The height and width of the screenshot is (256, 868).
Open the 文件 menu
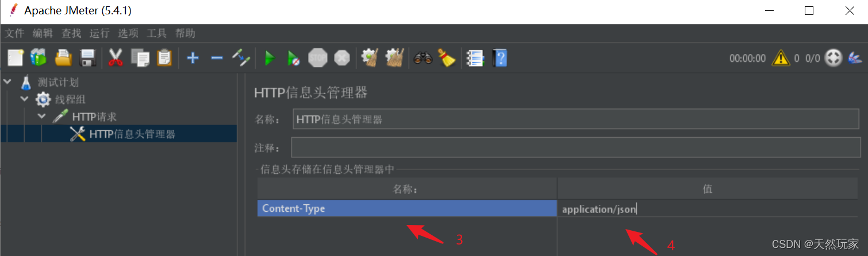click(x=15, y=33)
